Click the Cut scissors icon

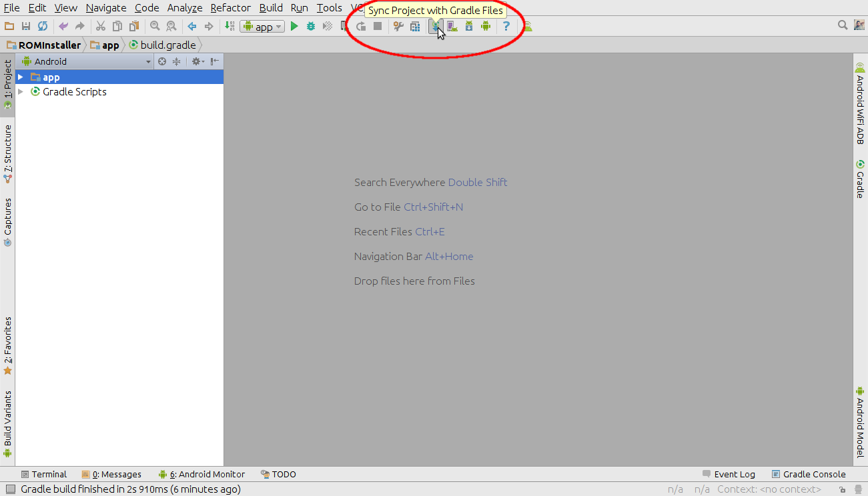pos(101,26)
